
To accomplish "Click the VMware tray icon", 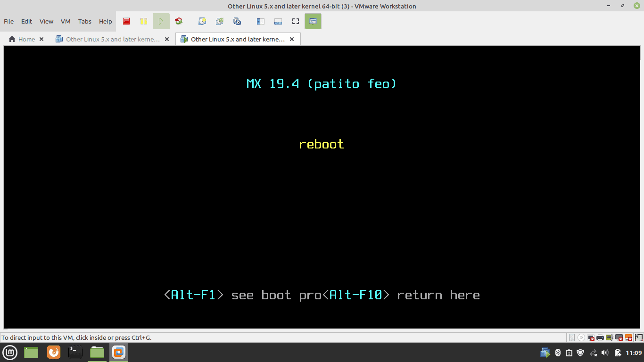I will coord(545,353).
